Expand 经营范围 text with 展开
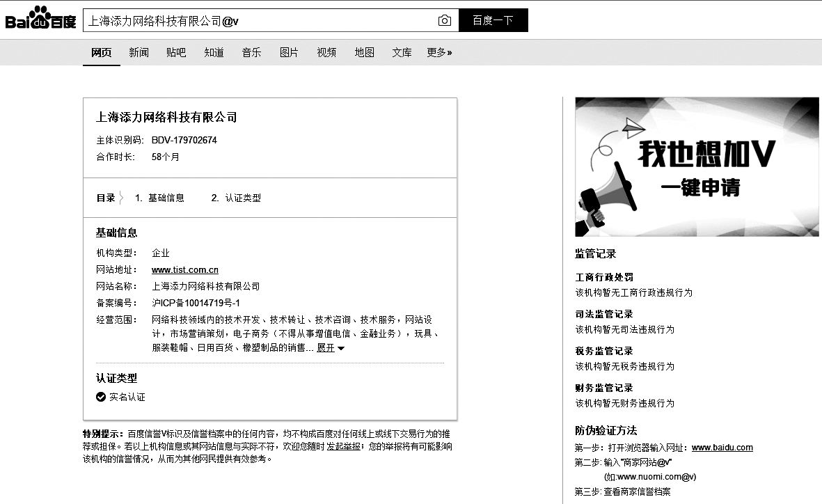Viewport: 822px width, 504px height. click(331, 347)
